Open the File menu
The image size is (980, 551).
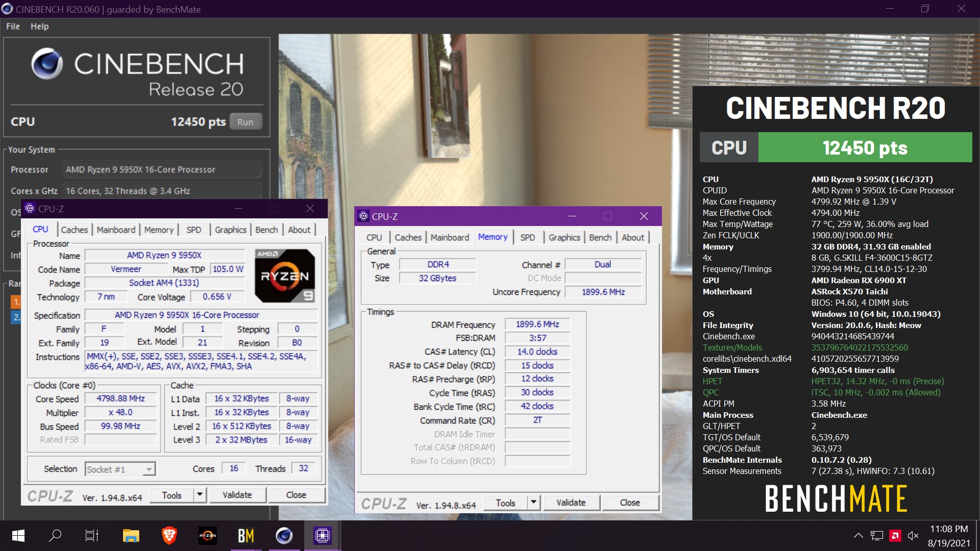(13, 26)
